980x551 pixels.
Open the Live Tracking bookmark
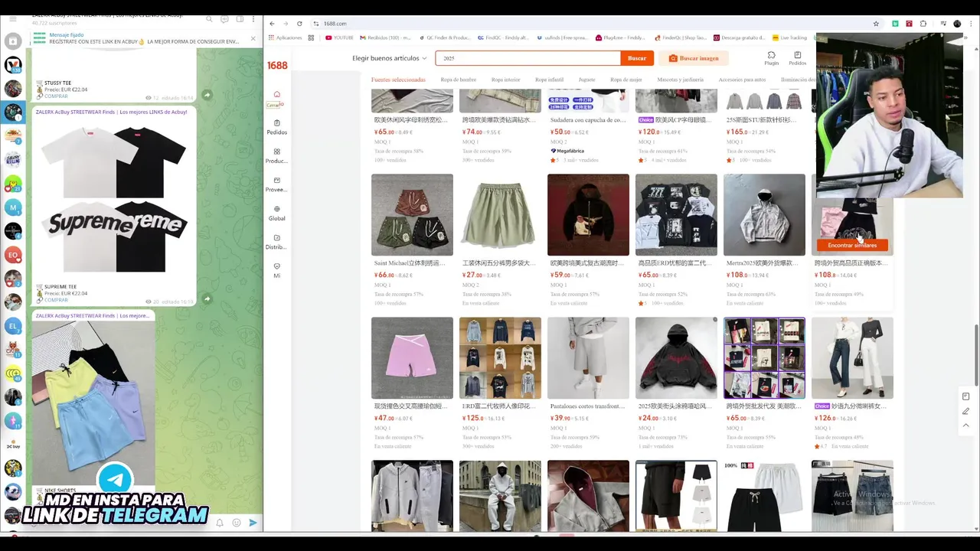[x=790, y=37]
